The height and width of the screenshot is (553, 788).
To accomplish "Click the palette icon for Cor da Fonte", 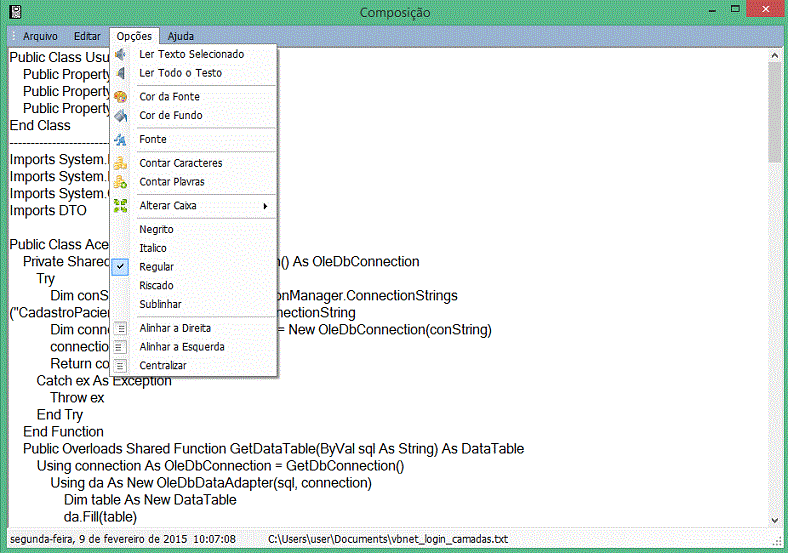I will [121, 97].
